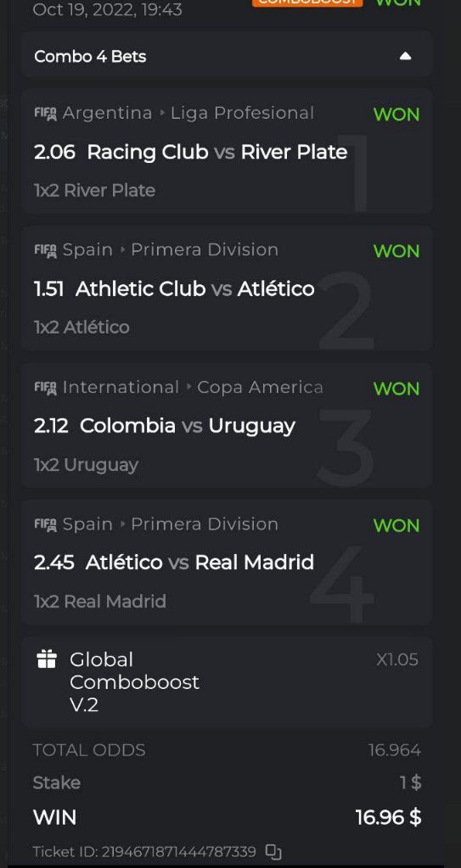
Task: Click the orange COMBOBOOST badge
Action: coord(307,3)
